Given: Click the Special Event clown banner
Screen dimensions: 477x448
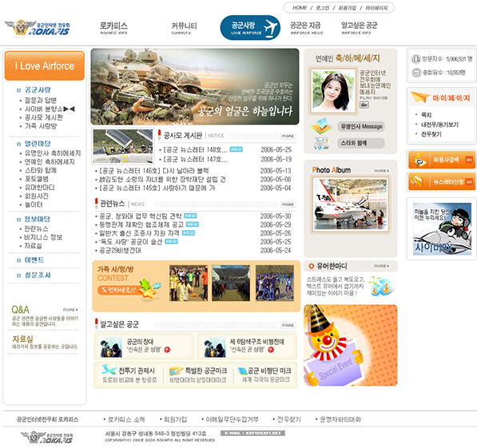Looking at the screenshot, I should point(351,345).
